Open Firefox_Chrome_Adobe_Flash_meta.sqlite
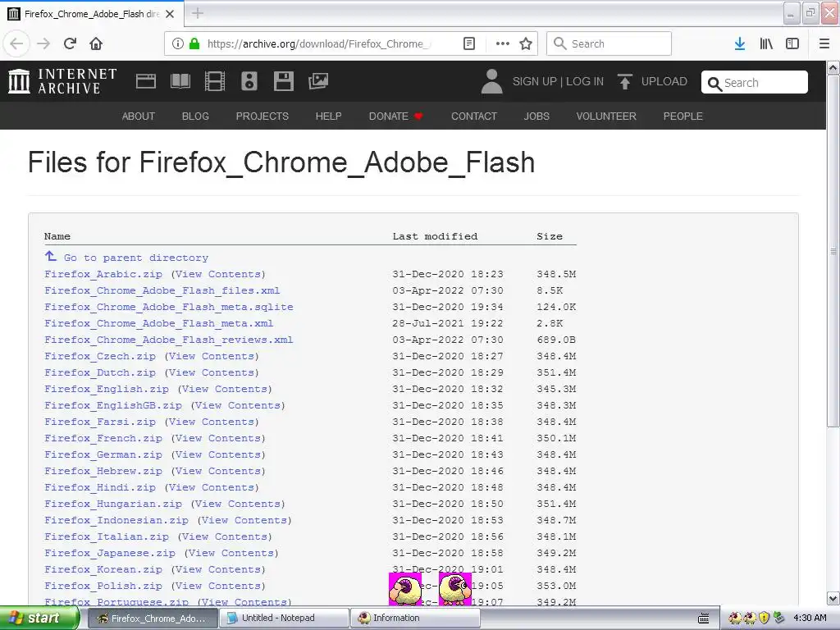840x630 pixels. coord(169,307)
